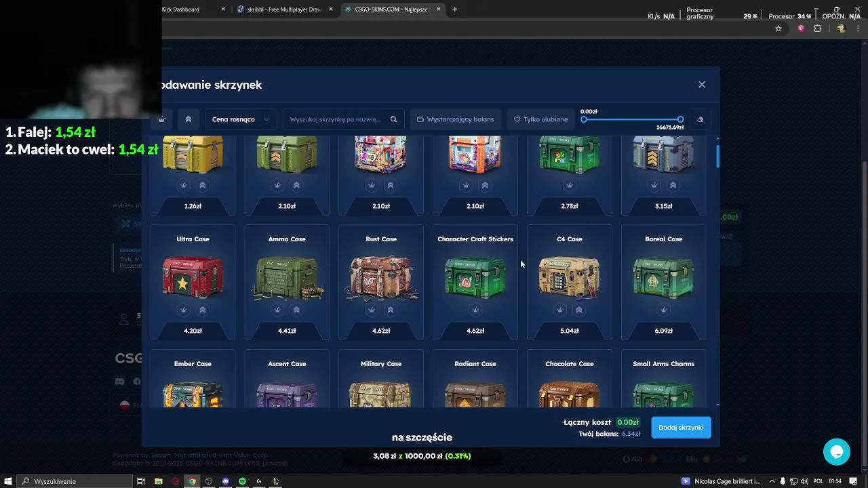Click the crown icon under Character Craft Stickers
This screenshot has height=488, width=868.
pos(475,310)
